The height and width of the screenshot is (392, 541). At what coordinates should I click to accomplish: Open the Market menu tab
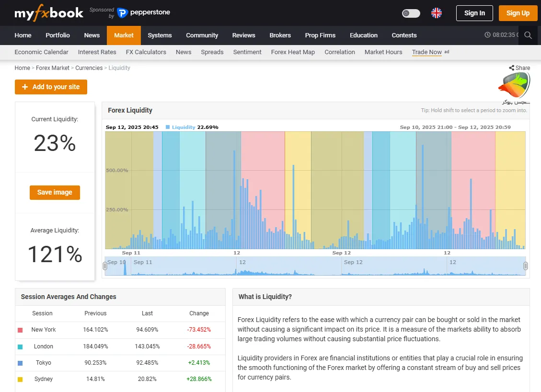click(x=124, y=35)
